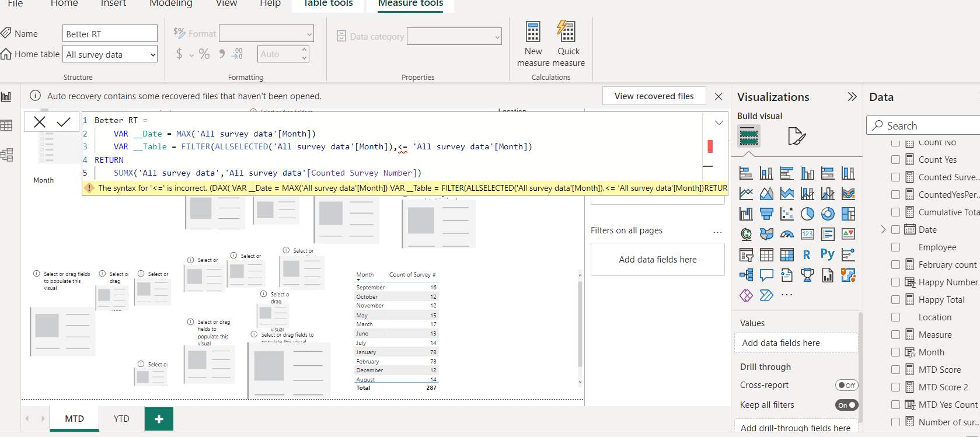The width and height of the screenshot is (980, 437).
Task: Select the Build visual fields icon
Action: click(x=749, y=137)
